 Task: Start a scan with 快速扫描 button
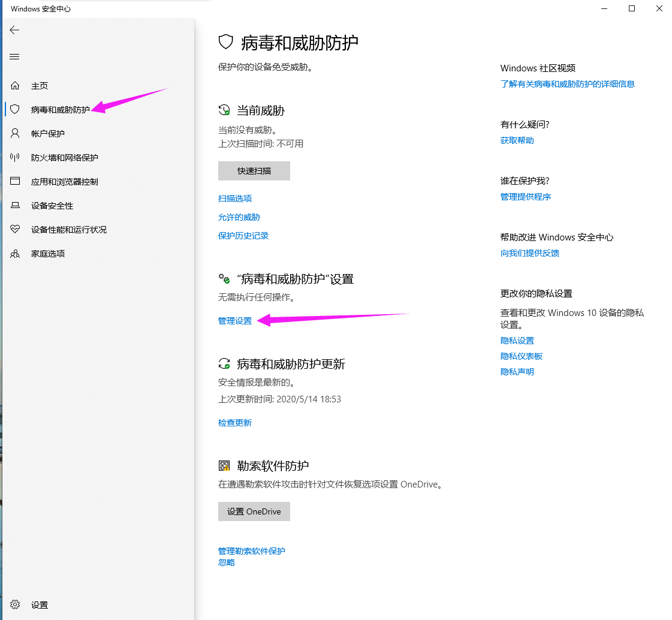(x=254, y=171)
